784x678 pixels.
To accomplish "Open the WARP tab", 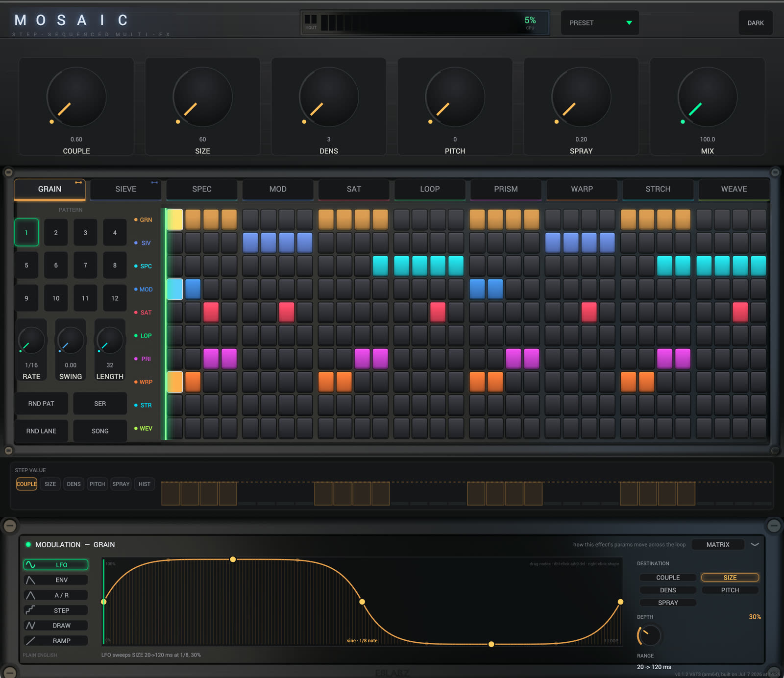I will 582,189.
